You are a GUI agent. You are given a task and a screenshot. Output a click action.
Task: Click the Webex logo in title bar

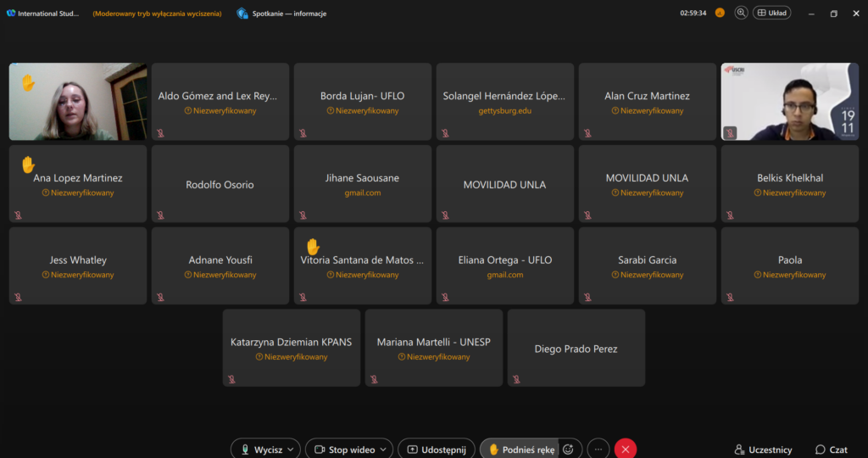click(x=11, y=14)
